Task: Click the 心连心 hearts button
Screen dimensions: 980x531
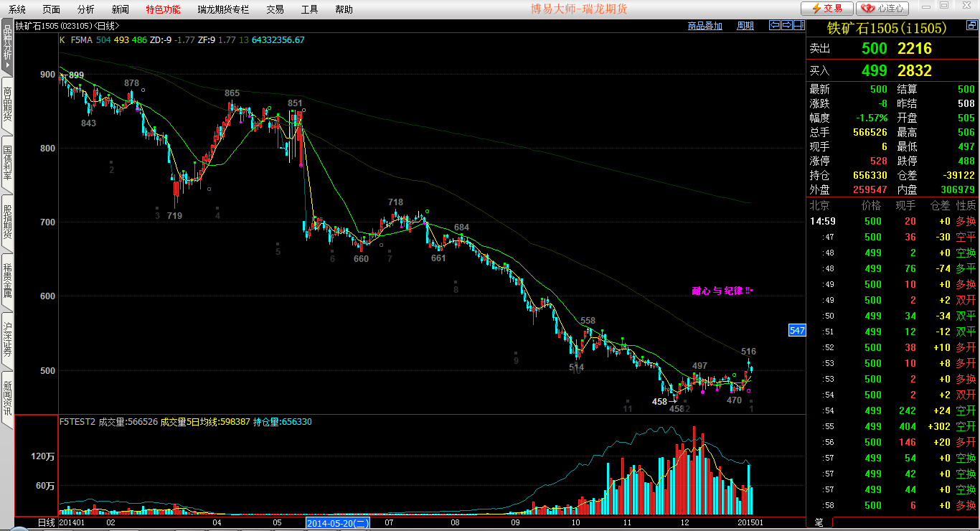Action: 883,9
